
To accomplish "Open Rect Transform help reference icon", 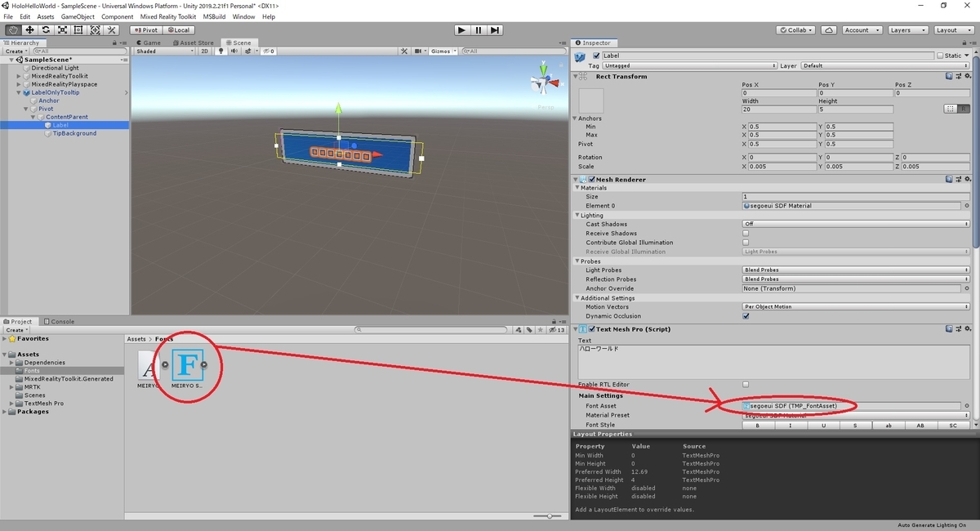I will [x=949, y=76].
